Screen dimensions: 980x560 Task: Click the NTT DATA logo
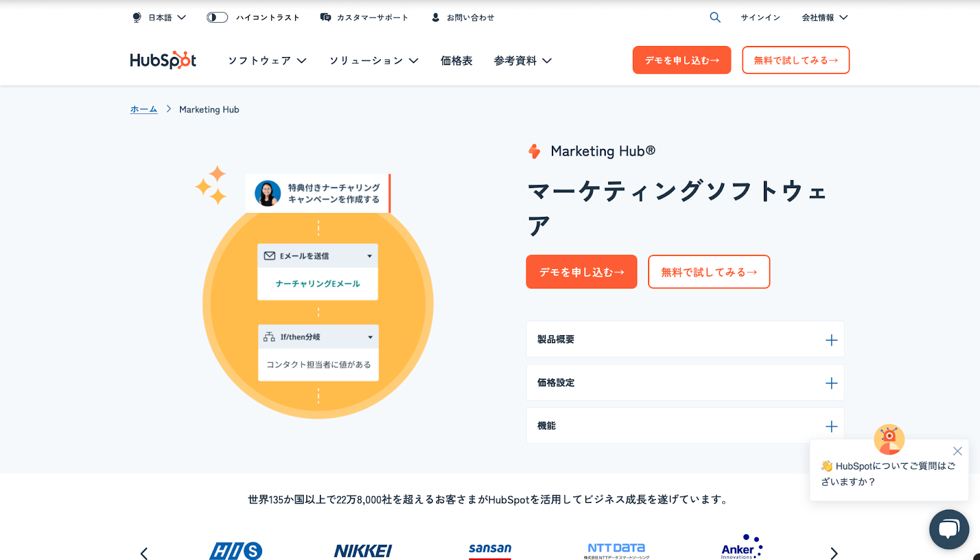(616, 550)
